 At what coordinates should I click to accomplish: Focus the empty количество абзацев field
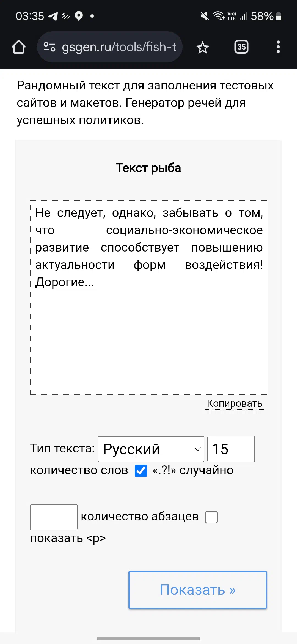[54, 517]
